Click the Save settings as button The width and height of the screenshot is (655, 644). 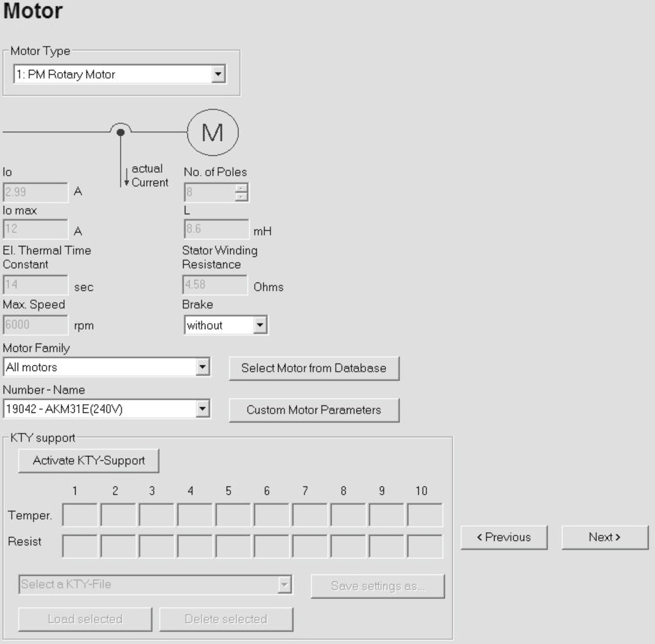[378, 586]
